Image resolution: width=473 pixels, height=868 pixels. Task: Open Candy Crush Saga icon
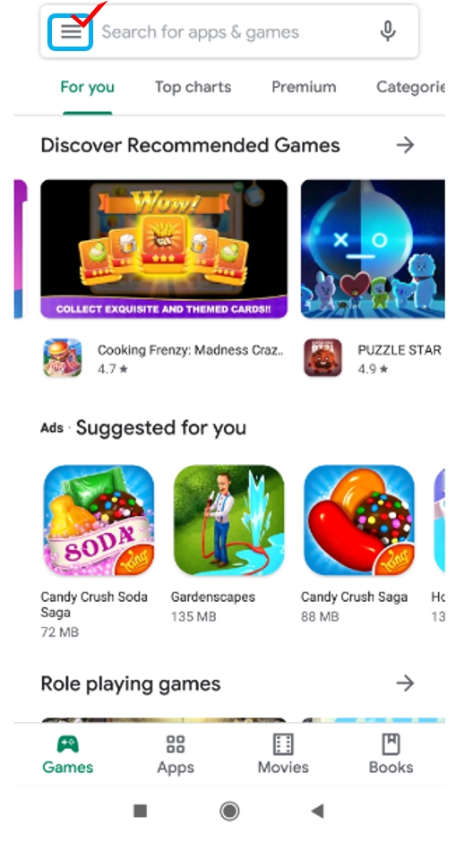coord(359,520)
